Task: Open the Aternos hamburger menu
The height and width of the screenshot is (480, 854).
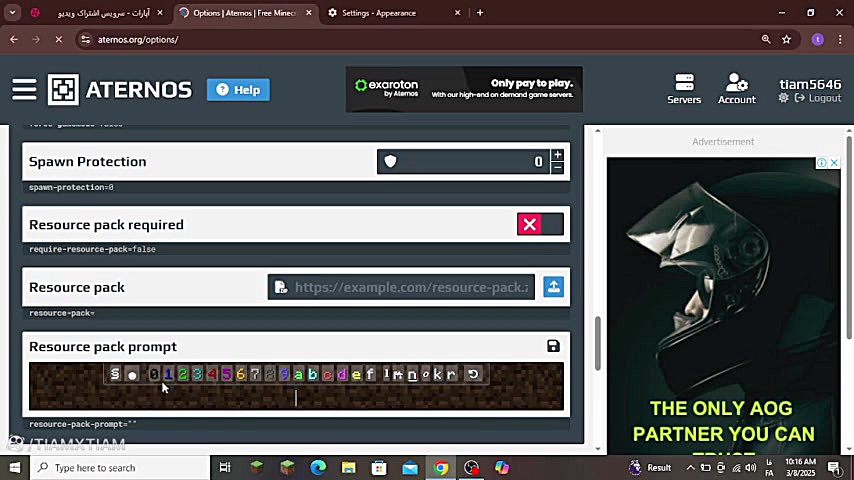Action: [x=25, y=89]
